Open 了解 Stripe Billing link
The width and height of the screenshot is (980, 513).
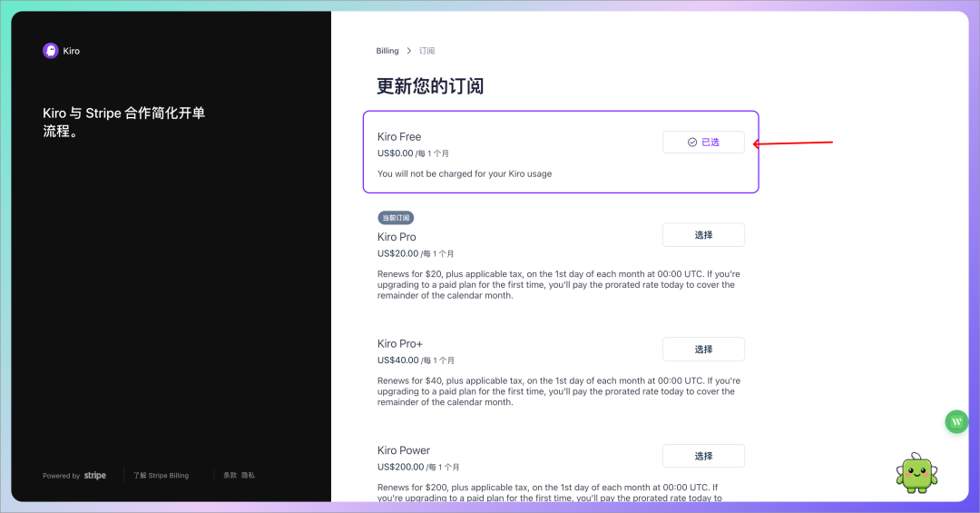(x=161, y=476)
